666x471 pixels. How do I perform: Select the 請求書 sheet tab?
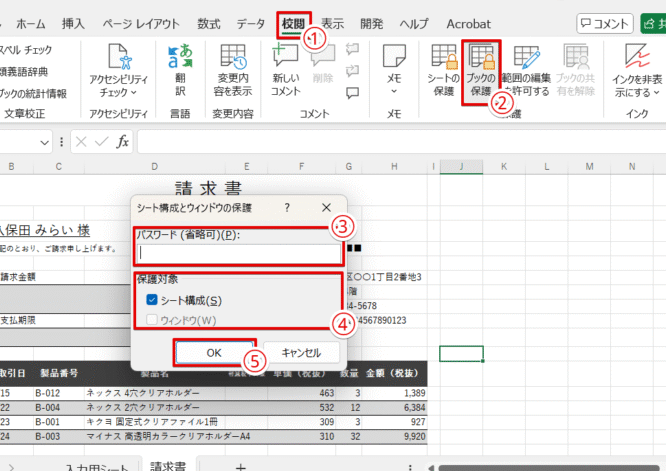click(168, 465)
